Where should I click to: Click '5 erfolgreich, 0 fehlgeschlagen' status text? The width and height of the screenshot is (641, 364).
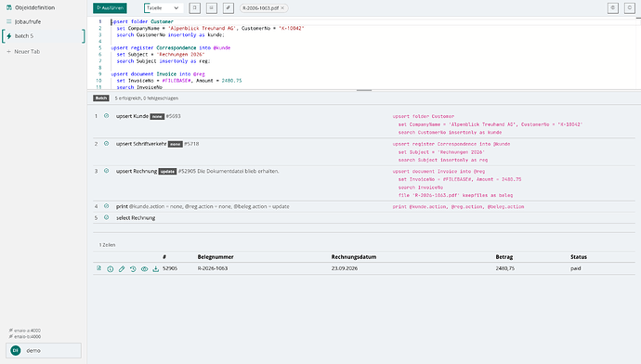click(x=147, y=98)
